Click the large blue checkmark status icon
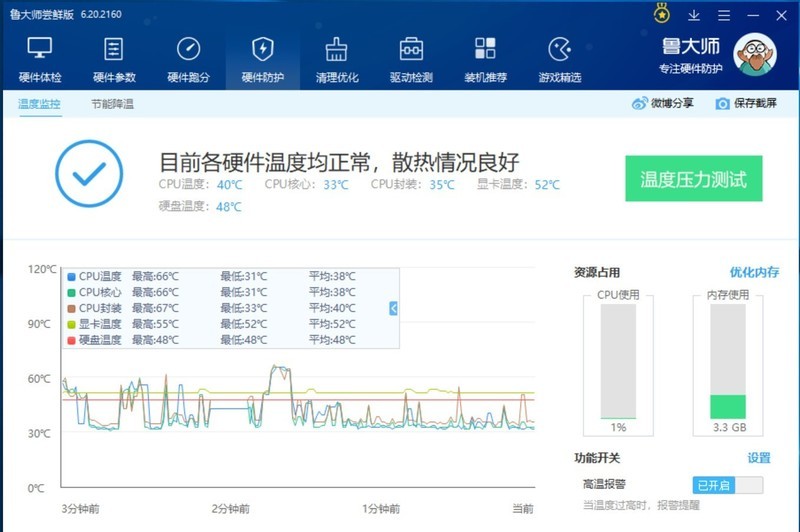Viewport: 800px width, 532px height. click(x=89, y=173)
